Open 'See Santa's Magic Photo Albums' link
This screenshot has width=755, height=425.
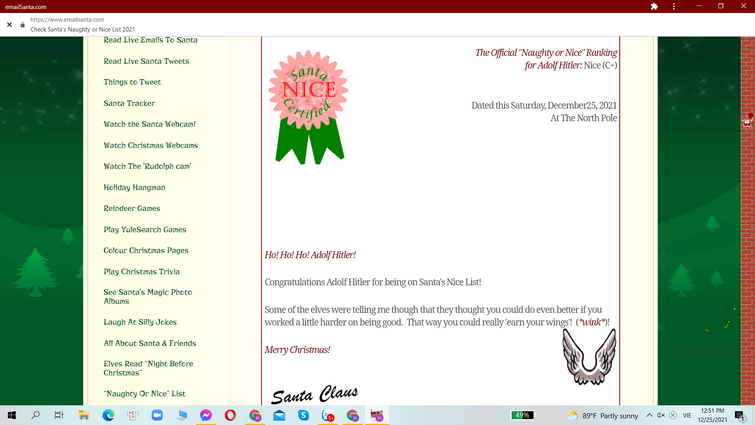[147, 296]
